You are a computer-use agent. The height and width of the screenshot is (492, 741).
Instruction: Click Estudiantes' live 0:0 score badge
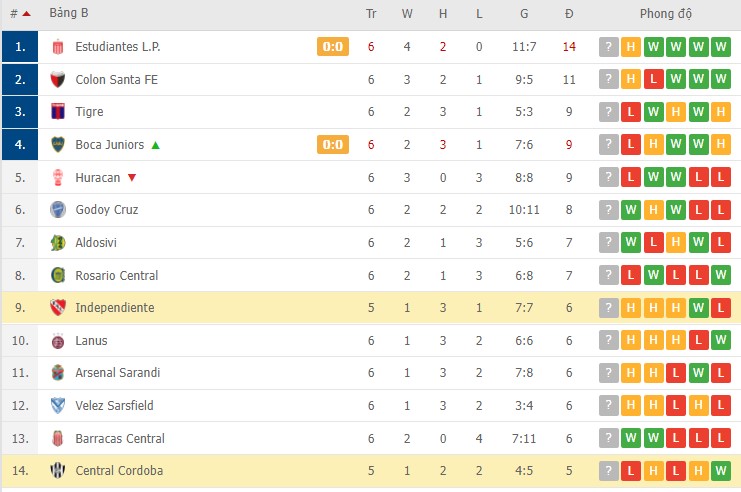click(x=333, y=47)
